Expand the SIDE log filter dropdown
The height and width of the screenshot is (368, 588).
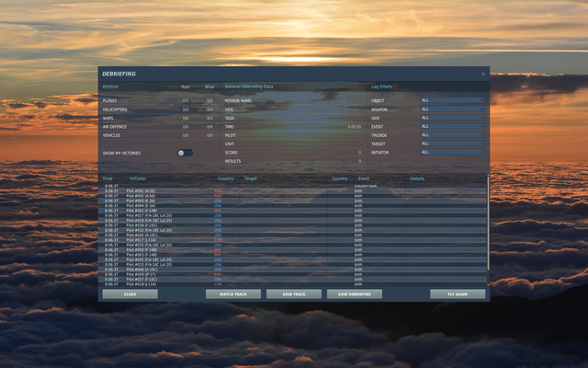(x=453, y=118)
